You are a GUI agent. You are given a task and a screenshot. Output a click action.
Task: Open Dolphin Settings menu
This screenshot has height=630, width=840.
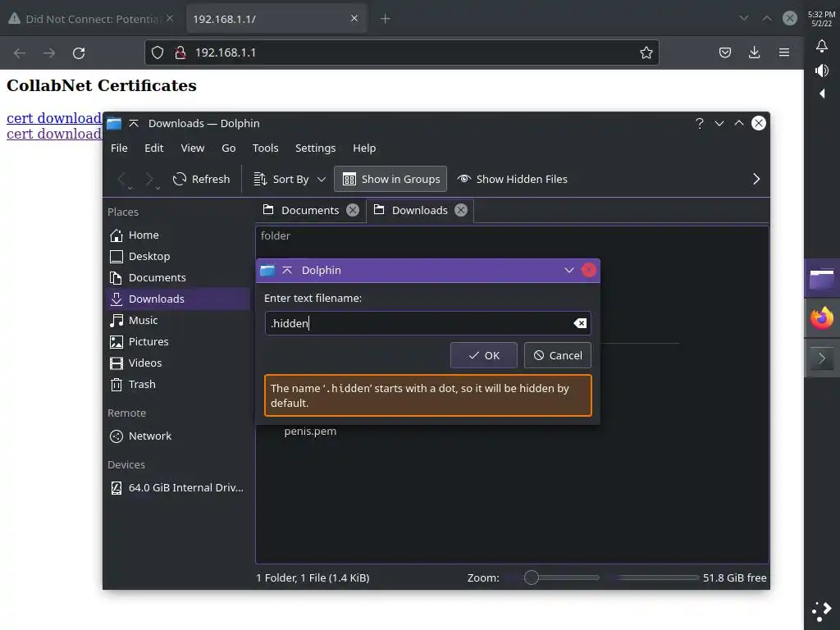pyautogui.click(x=315, y=148)
